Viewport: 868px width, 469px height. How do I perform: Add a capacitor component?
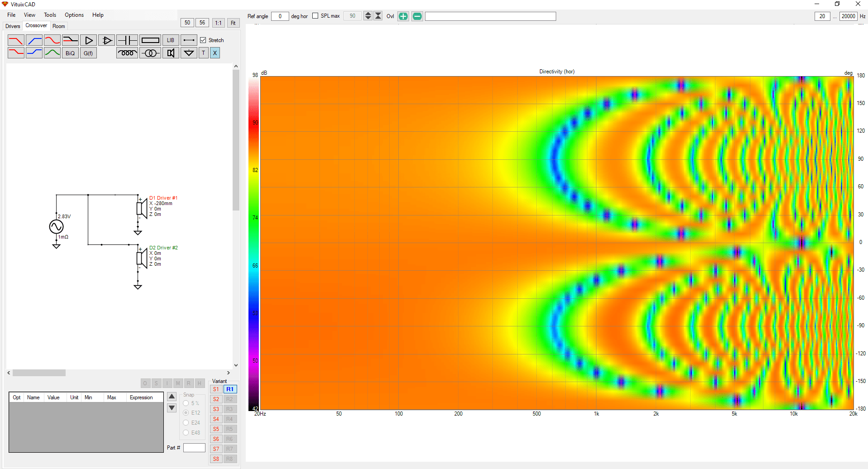[127, 40]
